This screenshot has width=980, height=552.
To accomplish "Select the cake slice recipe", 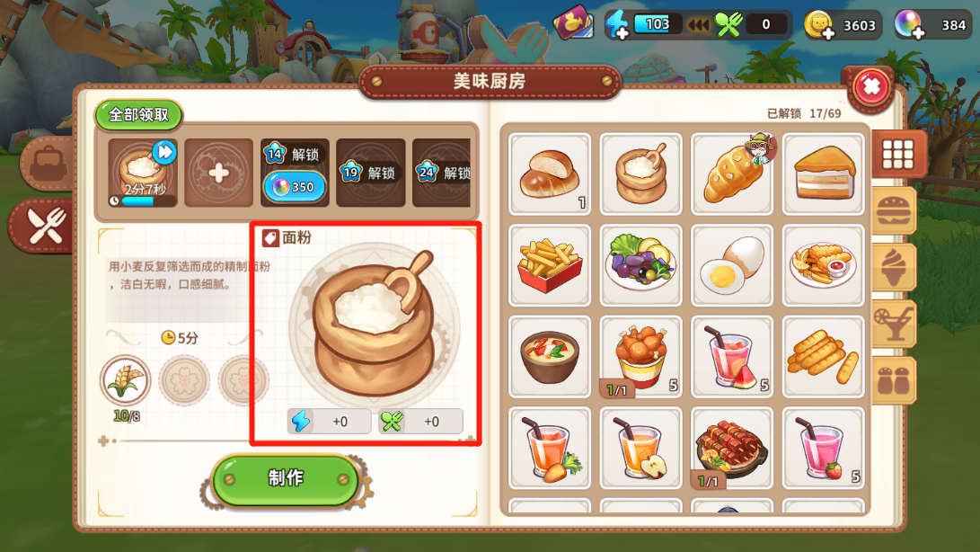I will pos(823,174).
